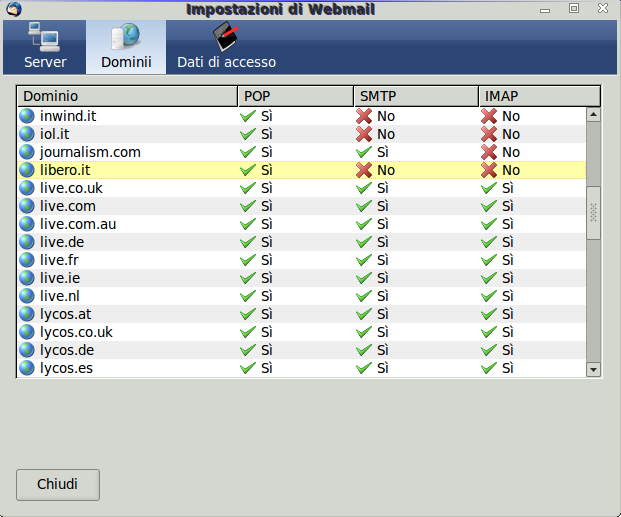Click the IMAP 'No' value for inwind.it
621x517 pixels.
click(511, 116)
